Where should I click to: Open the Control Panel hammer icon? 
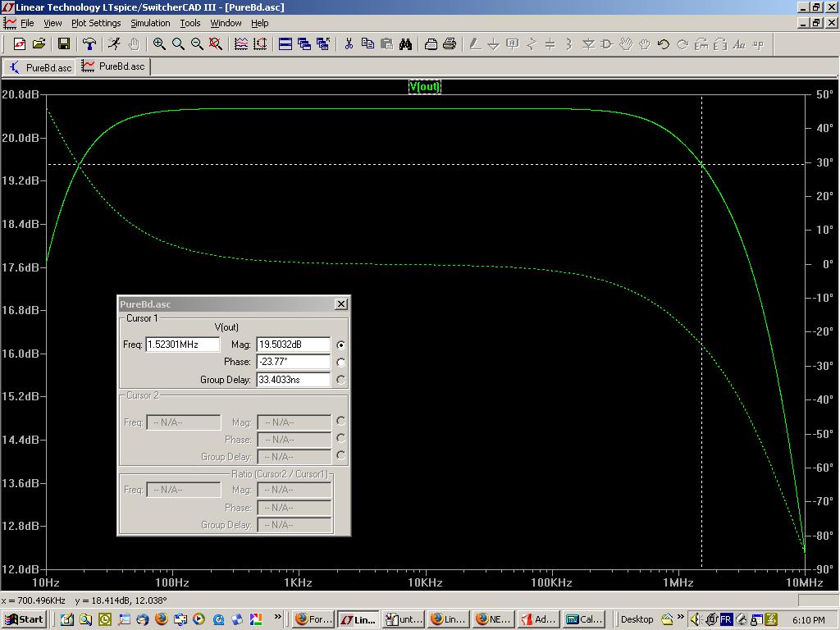[89, 44]
